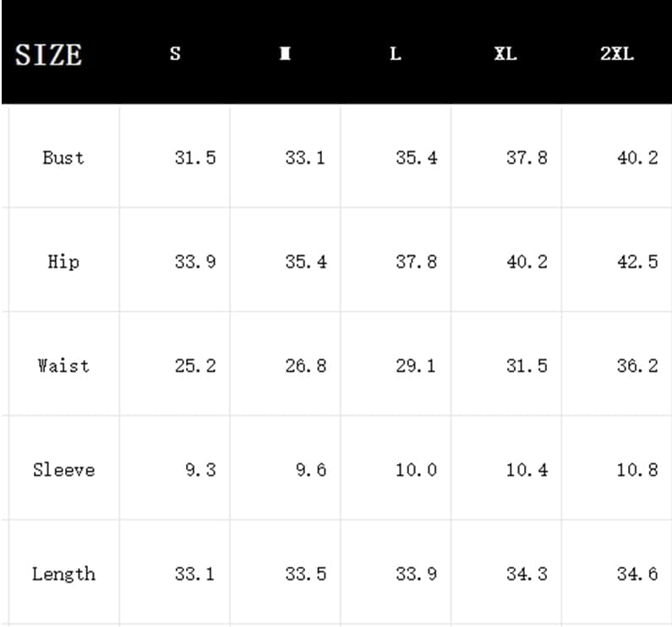Select the S column header
Image resolution: width=672 pixels, height=627 pixels.
point(175,54)
